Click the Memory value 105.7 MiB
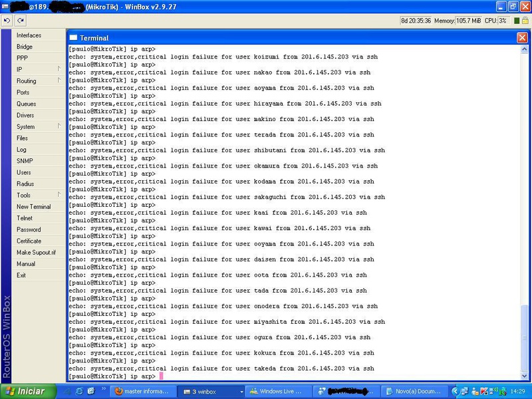 point(468,21)
